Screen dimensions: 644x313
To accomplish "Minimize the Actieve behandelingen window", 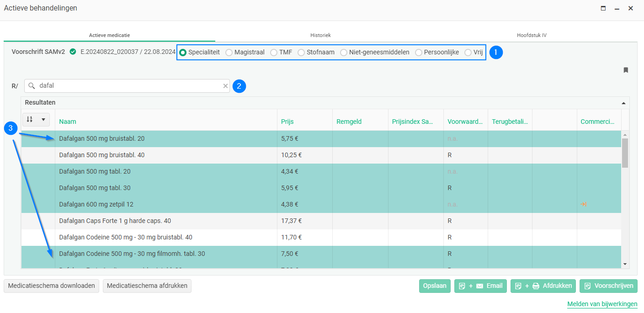I will [x=617, y=8].
